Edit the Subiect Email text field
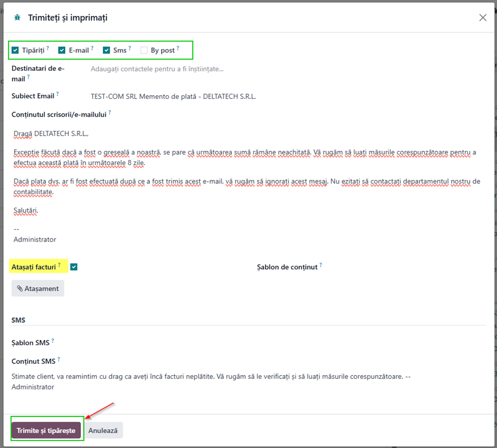This screenshot has height=448, width=497. (288, 96)
